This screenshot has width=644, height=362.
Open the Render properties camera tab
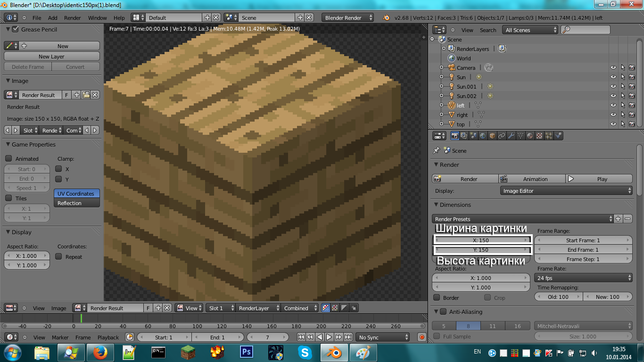tap(455, 136)
